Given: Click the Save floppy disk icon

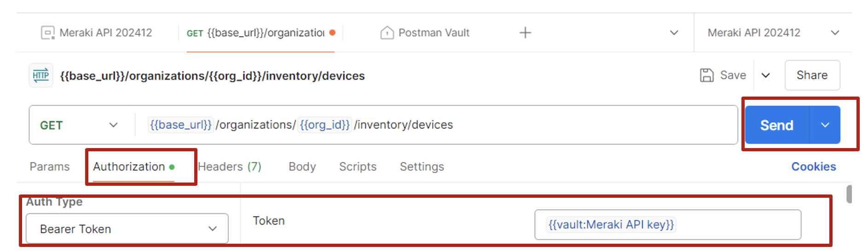Looking at the screenshot, I should [706, 75].
